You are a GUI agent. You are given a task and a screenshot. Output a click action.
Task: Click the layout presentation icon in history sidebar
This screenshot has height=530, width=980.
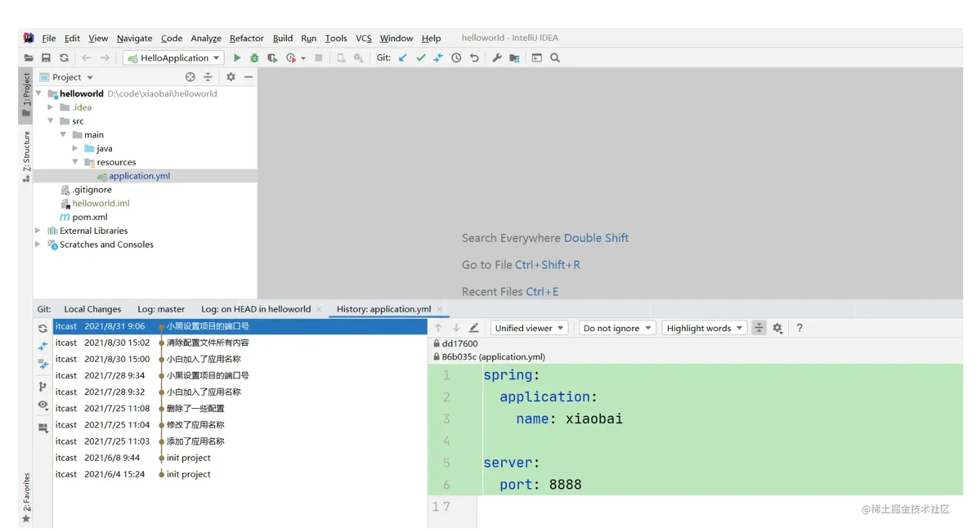(43, 427)
